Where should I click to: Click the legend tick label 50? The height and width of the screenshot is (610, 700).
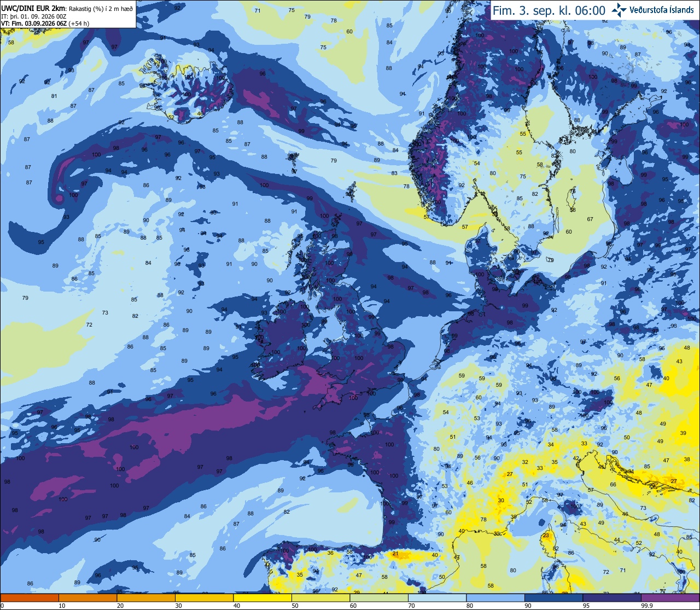[x=295, y=606]
